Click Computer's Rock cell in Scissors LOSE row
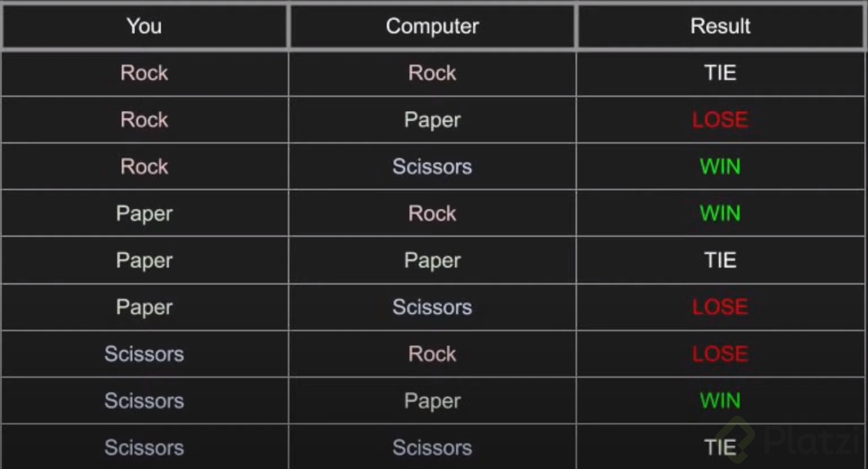Screen dimensions: 868x469 pos(432,354)
